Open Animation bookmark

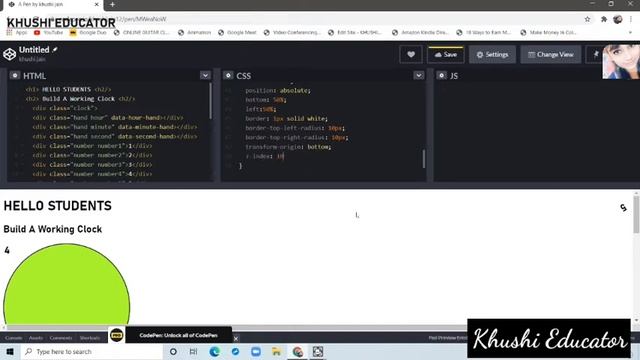pos(195,32)
